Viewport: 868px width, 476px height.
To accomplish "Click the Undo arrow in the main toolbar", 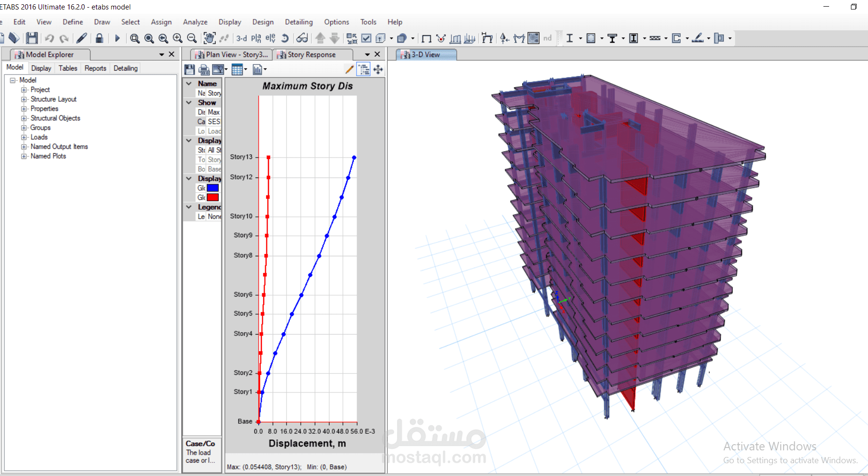I will [49, 38].
